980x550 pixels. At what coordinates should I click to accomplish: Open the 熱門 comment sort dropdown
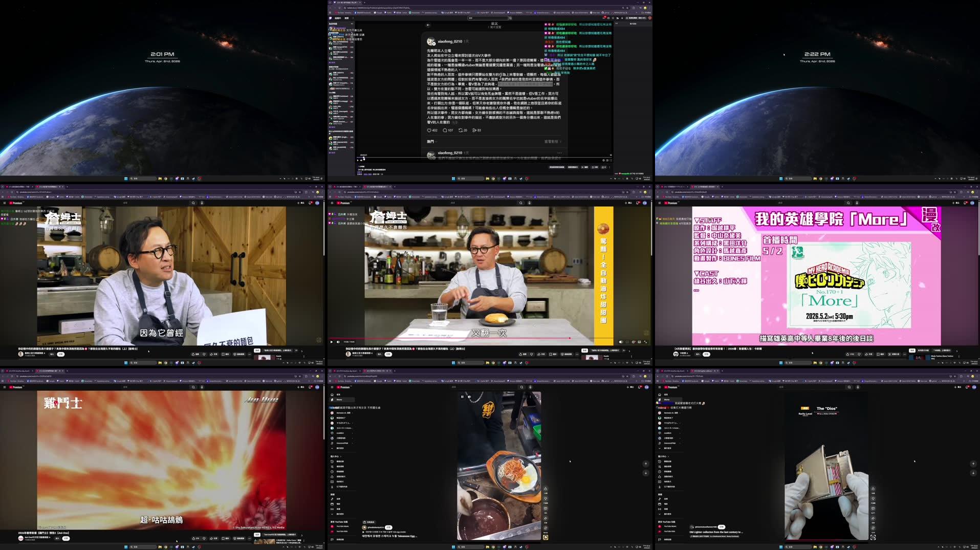[x=431, y=141]
